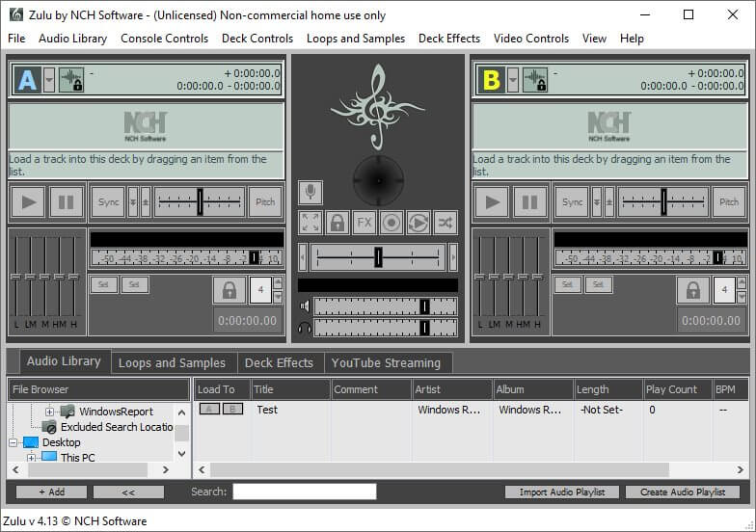Click Import Audio Playlist button
Image resolution: width=756 pixels, height=532 pixels.
coord(561,492)
